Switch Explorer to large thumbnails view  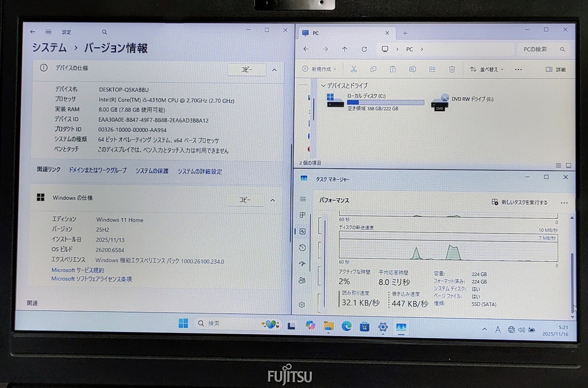click(569, 165)
